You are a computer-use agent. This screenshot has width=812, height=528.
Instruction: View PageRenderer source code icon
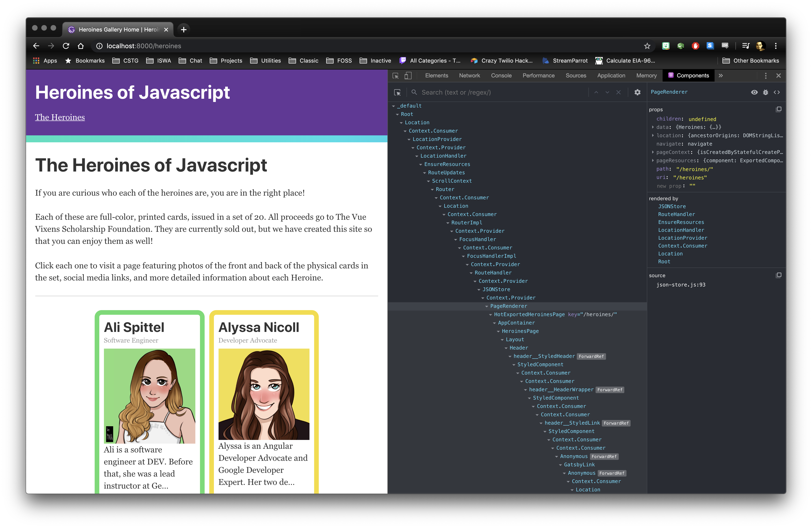click(777, 92)
